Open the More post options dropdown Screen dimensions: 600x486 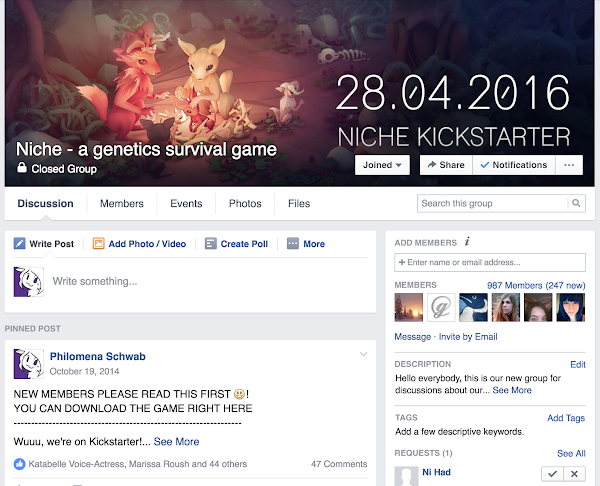pos(306,243)
